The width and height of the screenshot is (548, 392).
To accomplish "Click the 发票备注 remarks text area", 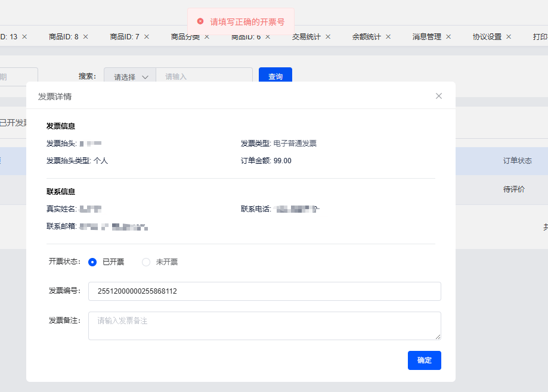I will pyautogui.click(x=264, y=325).
